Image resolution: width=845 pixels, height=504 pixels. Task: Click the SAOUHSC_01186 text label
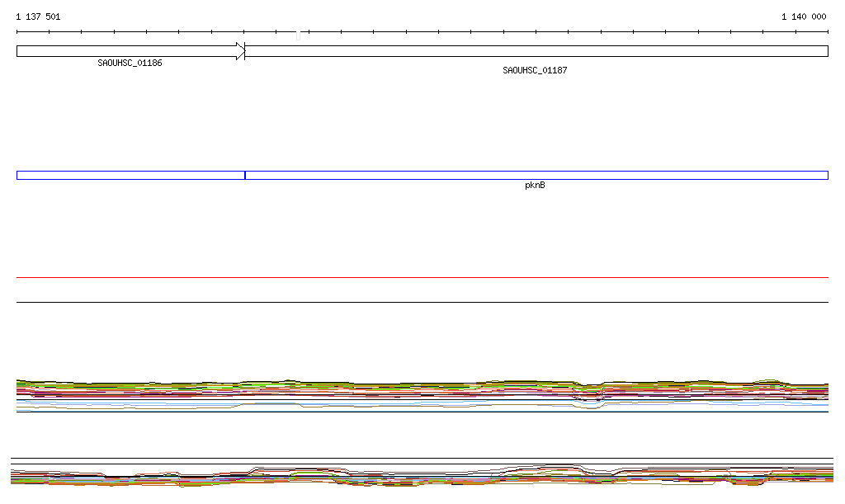point(130,63)
